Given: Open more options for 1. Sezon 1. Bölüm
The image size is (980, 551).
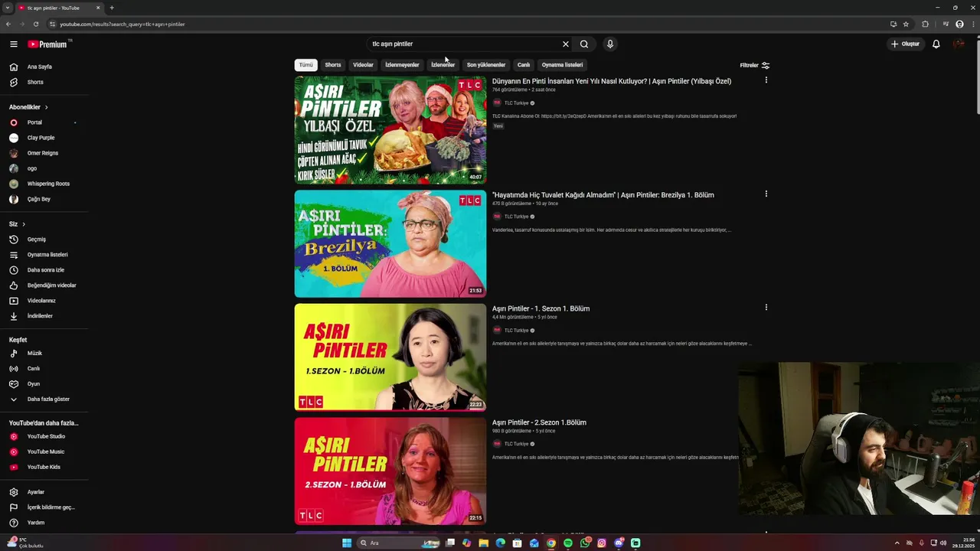Looking at the screenshot, I should (x=766, y=308).
